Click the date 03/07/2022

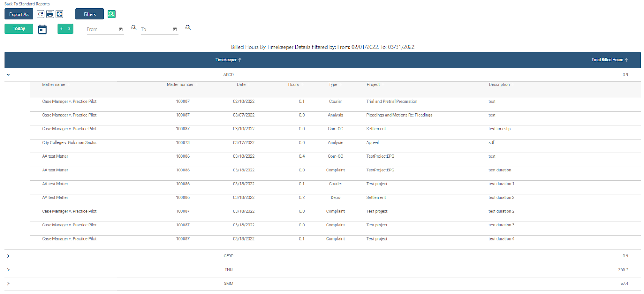tap(244, 115)
